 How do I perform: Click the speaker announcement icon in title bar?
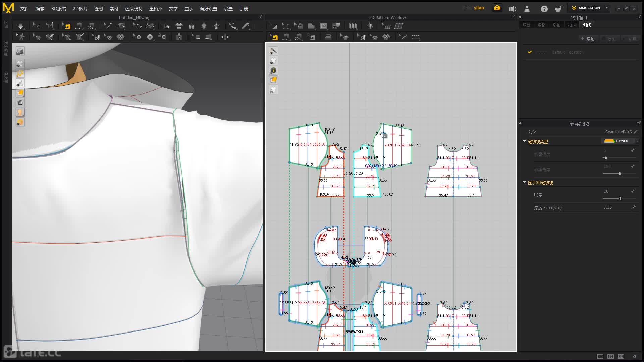pyautogui.click(x=513, y=9)
